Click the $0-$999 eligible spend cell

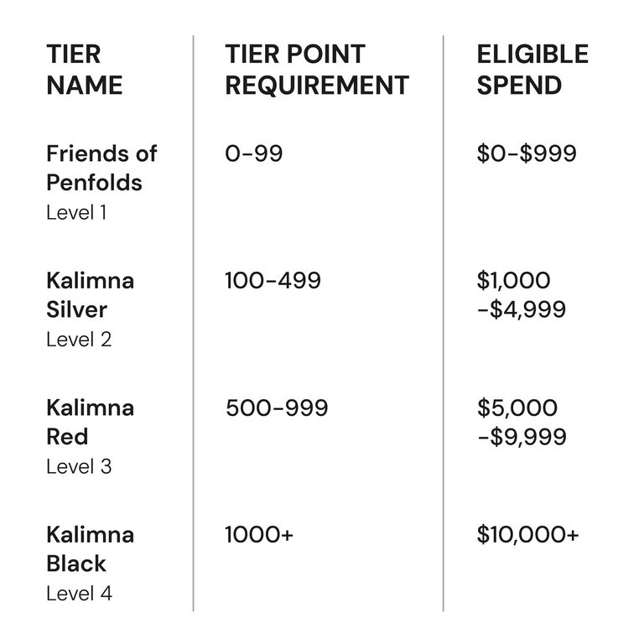(526, 153)
